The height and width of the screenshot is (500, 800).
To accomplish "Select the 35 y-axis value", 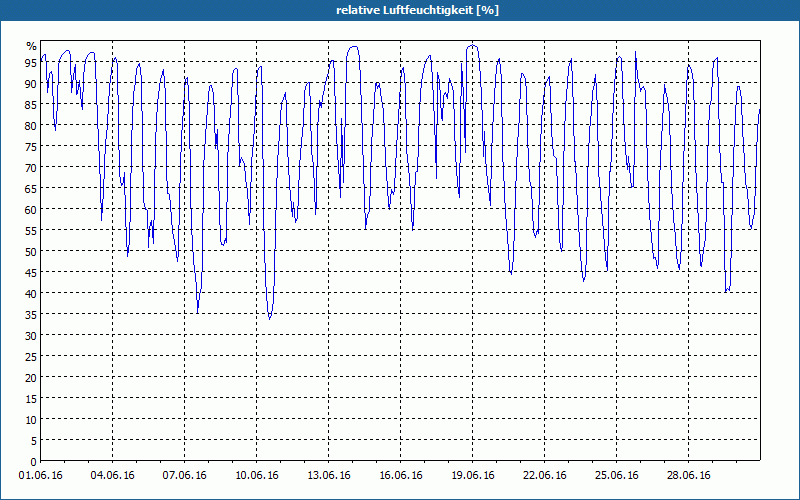I will pos(31,314).
